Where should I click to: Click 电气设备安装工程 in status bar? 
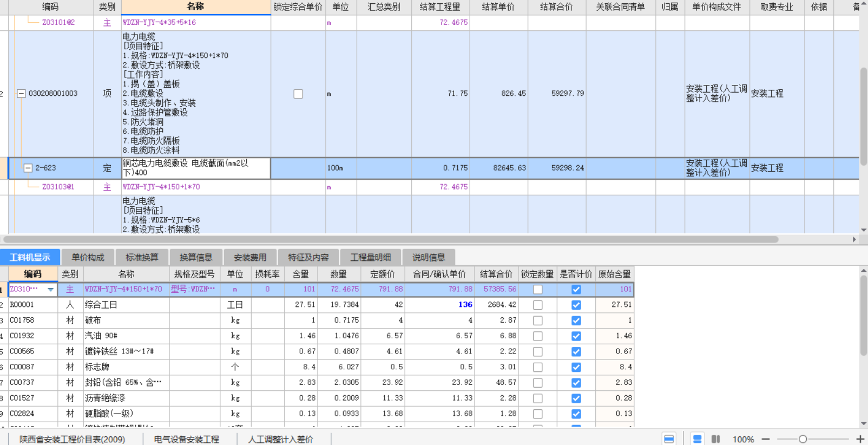click(187, 439)
